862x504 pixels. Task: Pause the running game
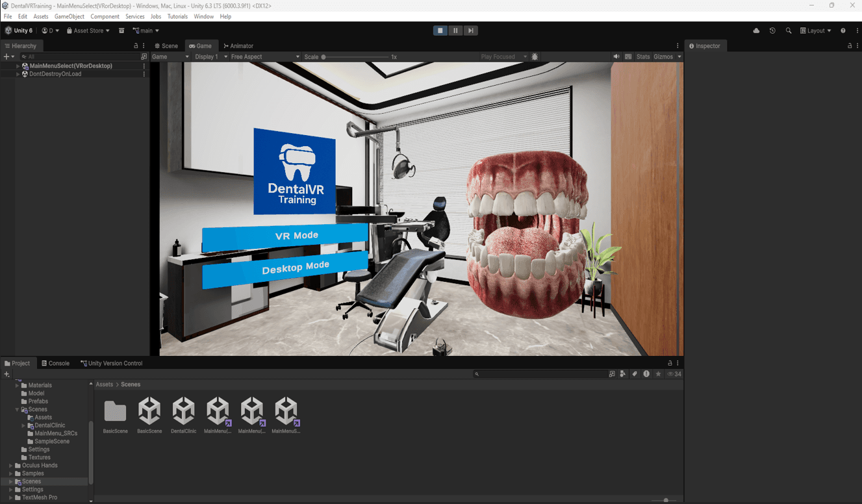455,31
